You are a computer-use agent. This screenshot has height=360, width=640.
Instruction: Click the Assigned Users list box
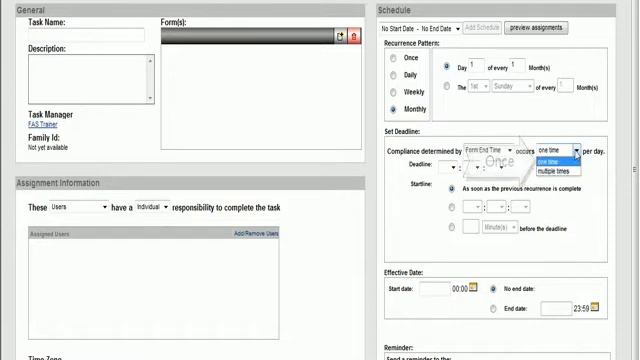click(x=154, y=289)
